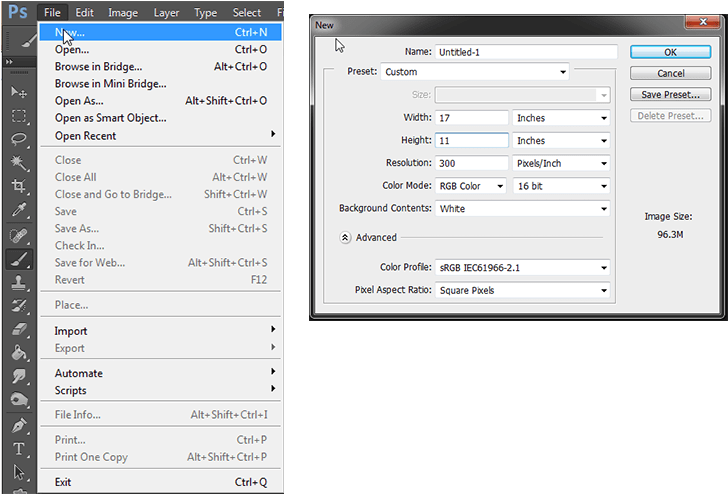Viewport: 728px width, 494px height.
Task: Select the Rectangular Marquee tool
Action: (x=19, y=116)
